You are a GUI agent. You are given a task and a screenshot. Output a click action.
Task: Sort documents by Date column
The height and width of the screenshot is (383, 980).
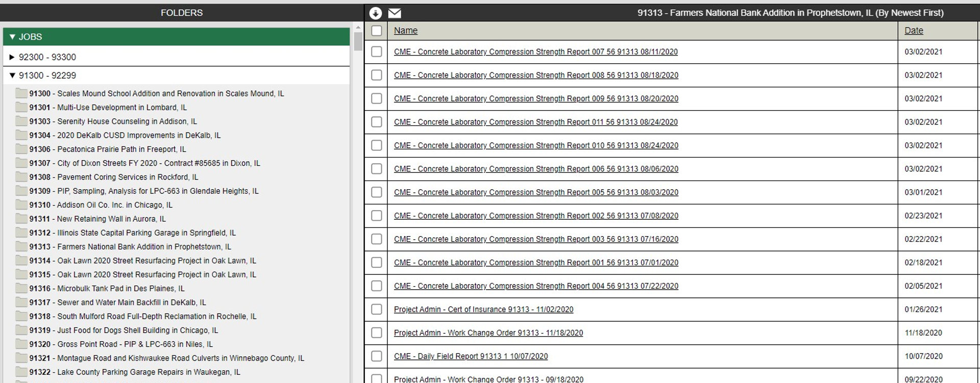[914, 31]
